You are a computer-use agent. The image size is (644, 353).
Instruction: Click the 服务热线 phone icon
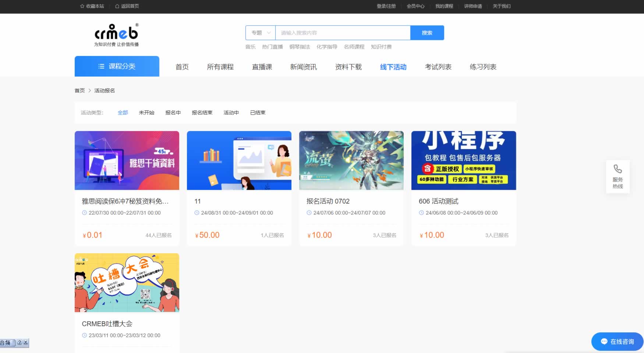tap(618, 169)
